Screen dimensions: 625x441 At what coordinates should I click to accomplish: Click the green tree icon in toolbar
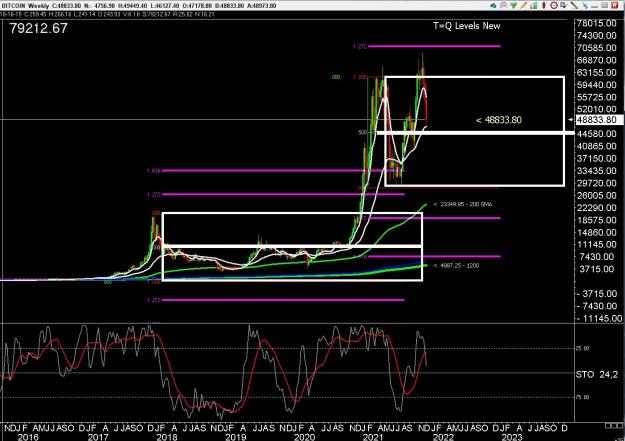point(514,5)
